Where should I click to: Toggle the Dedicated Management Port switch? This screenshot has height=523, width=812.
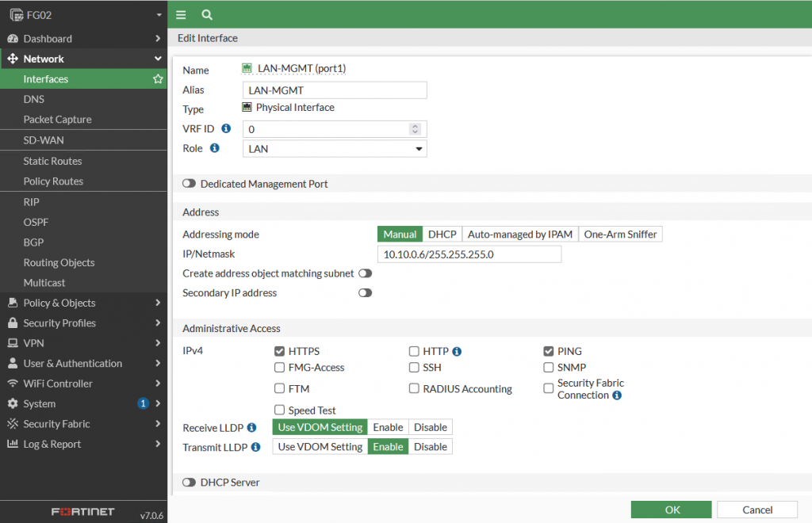point(189,184)
